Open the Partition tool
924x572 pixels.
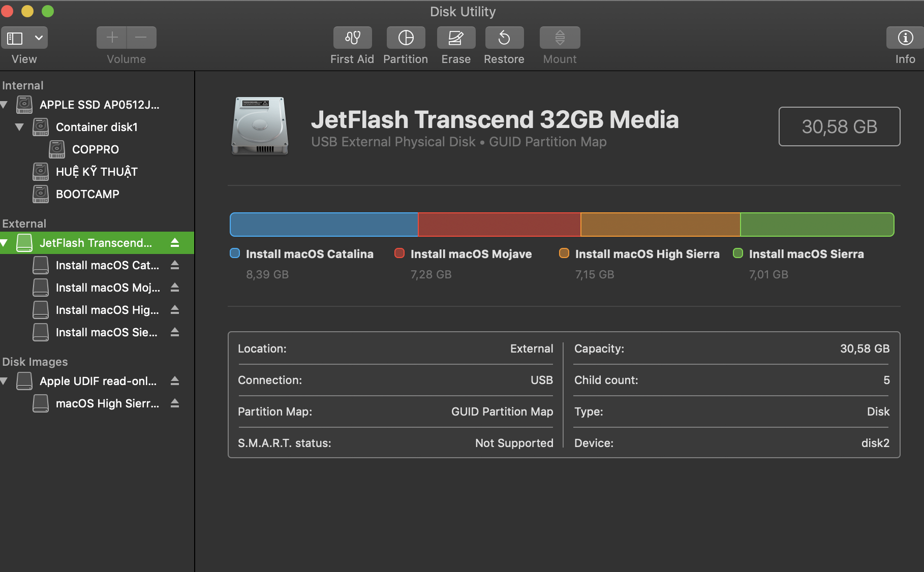[x=406, y=38]
